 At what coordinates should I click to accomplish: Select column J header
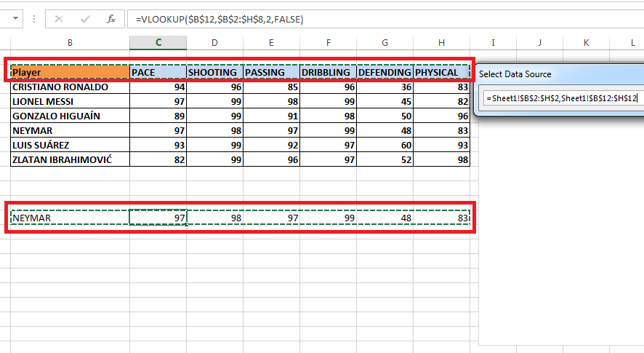[539, 43]
